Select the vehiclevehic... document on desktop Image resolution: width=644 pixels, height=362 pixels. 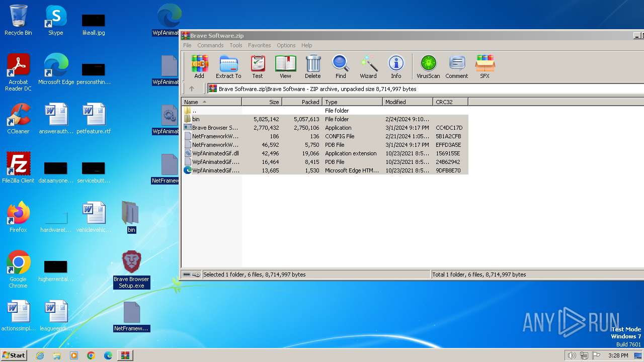[94, 217]
